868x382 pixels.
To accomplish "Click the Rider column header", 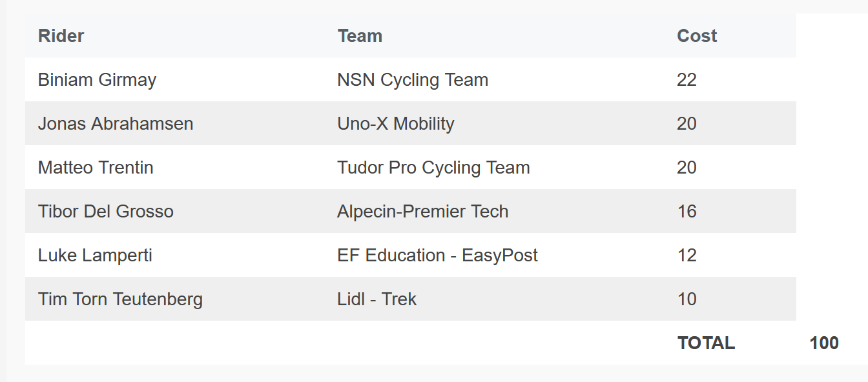I will point(61,35).
